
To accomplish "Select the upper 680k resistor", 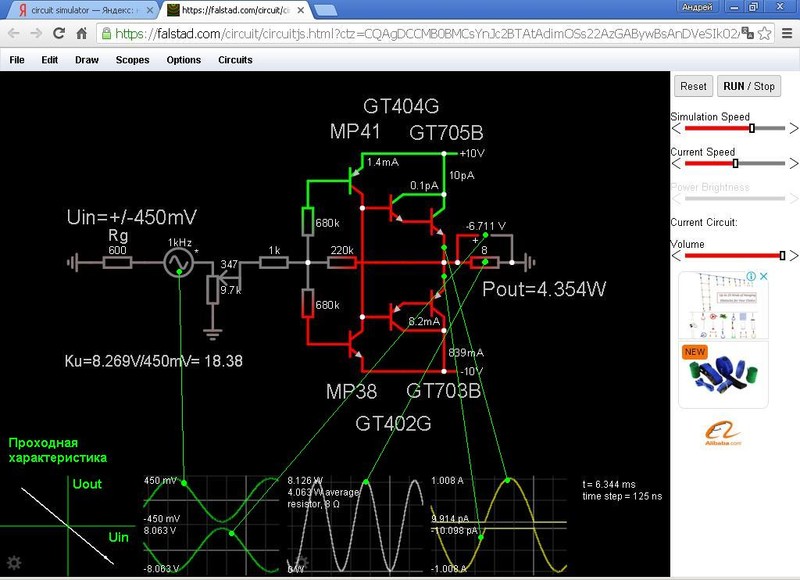I will [x=308, y=221].
